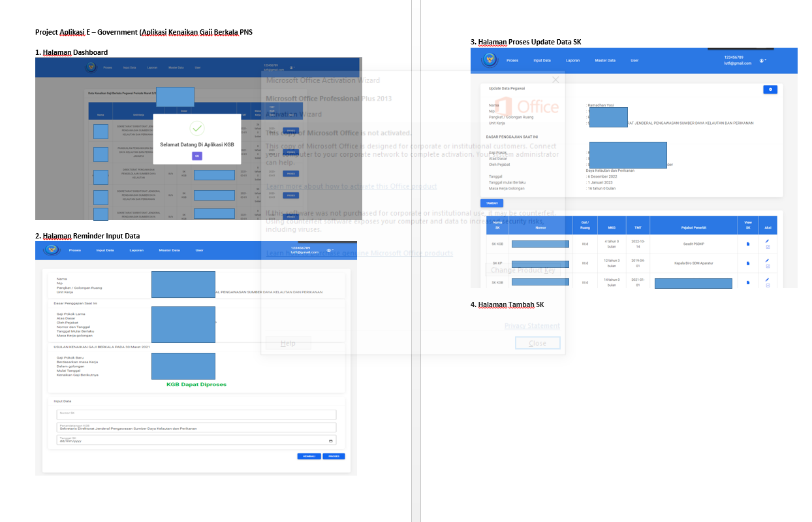Viewport: 812px width, 522px height.
Task: Click the 'Ramadhan Yosi' name value
Action: click(x=601, y=105)
